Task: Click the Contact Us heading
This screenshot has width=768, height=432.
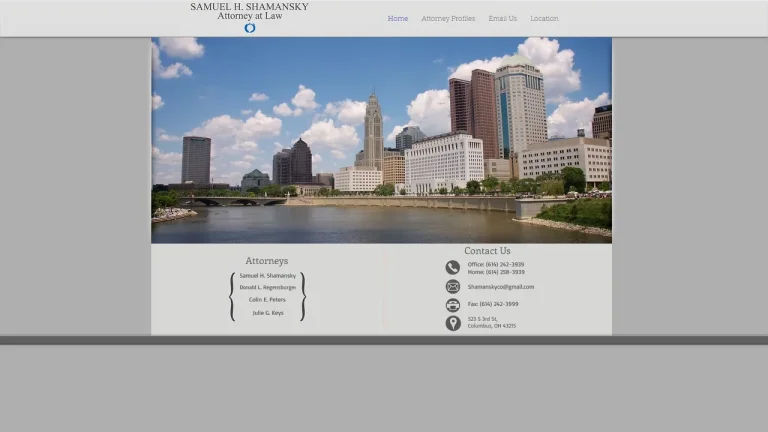Action: [487, 251]
